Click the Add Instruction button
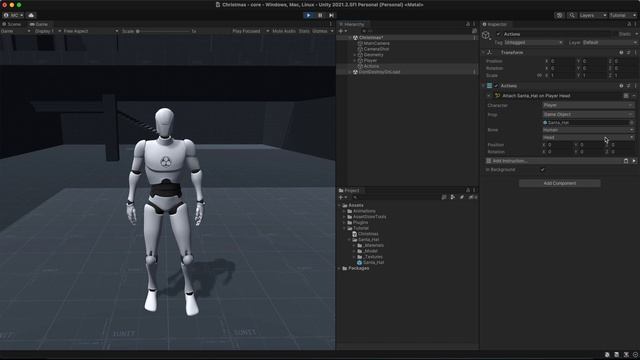 tap(553, 161)
